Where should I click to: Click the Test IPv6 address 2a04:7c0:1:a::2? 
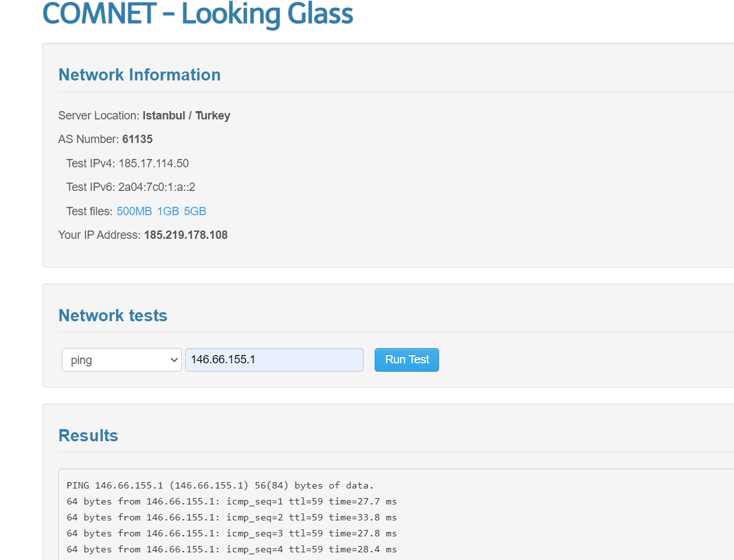[x=156, y=187]
